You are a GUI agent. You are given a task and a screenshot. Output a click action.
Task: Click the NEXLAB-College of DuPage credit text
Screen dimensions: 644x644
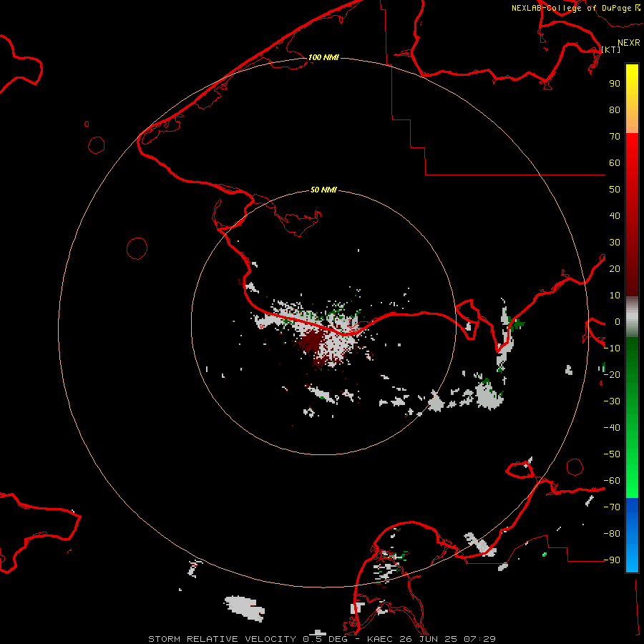[x=571, y=8]
